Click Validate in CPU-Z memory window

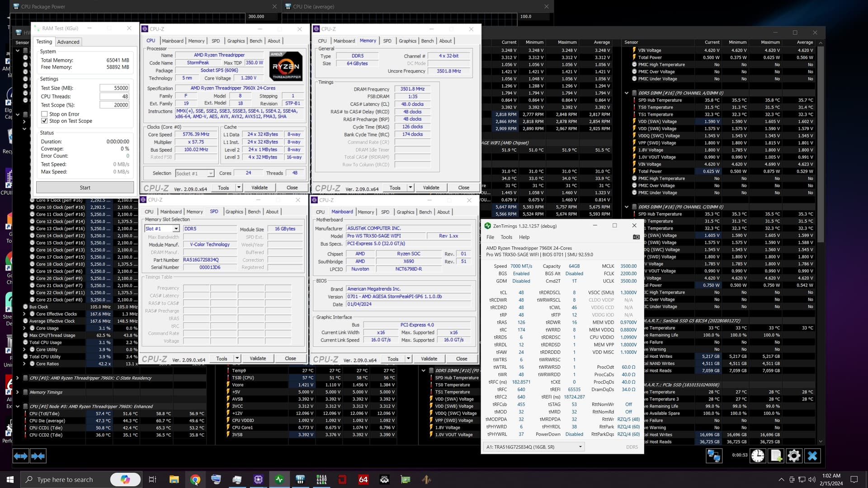coord(431,188)
